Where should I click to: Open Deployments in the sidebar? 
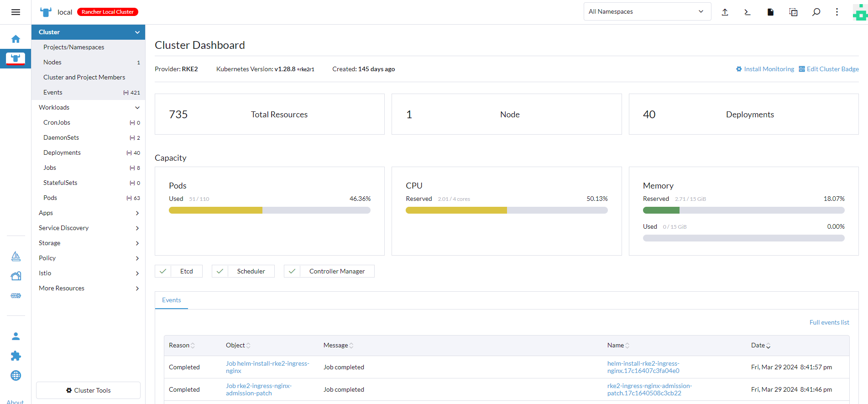tap(62, 152)
